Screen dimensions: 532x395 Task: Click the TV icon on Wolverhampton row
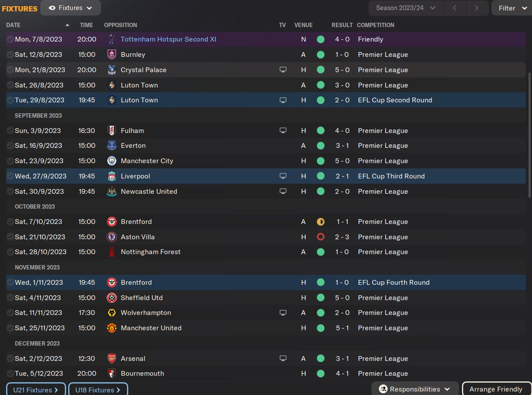pos(283,313)
